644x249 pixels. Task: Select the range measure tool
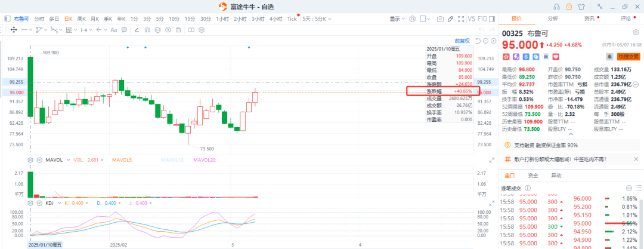(x=84, y=30)
